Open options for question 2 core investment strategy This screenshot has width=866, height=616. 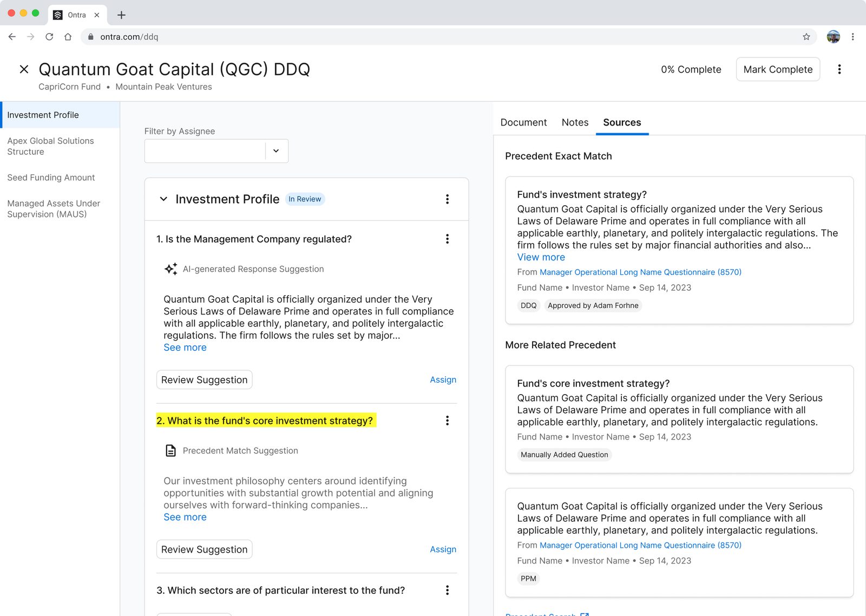[x=447, y=421]
